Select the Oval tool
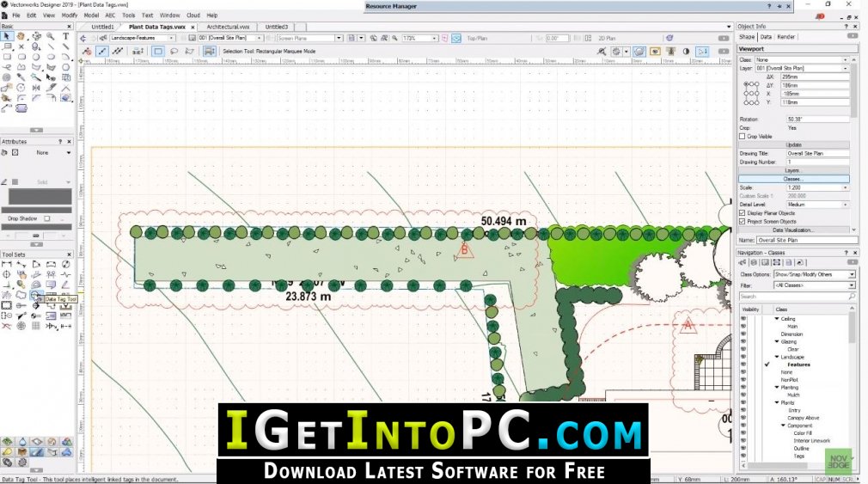868x484 pixels. (51, 57)
